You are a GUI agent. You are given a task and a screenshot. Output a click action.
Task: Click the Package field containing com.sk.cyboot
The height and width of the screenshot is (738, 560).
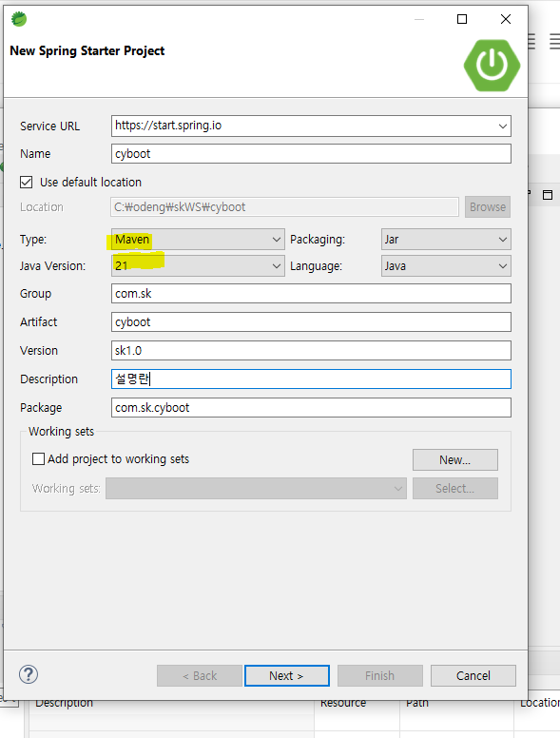click(x=311, y=408)
